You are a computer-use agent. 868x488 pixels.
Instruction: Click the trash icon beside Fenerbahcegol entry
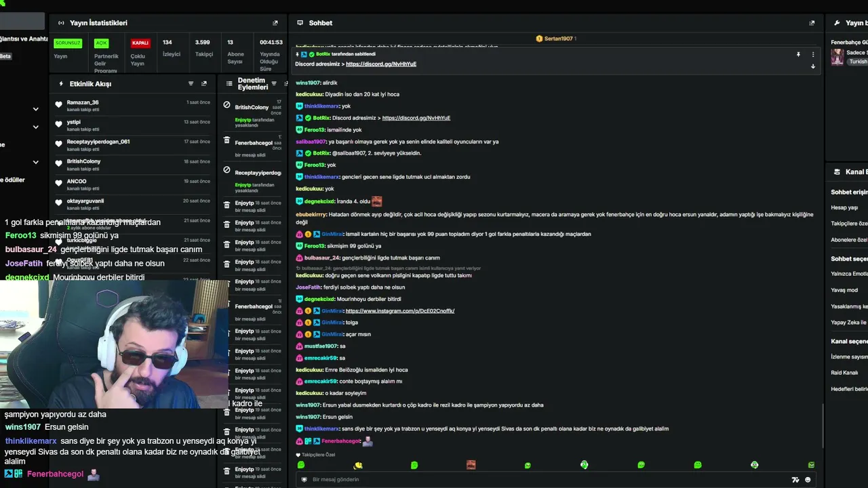[226, 140]
